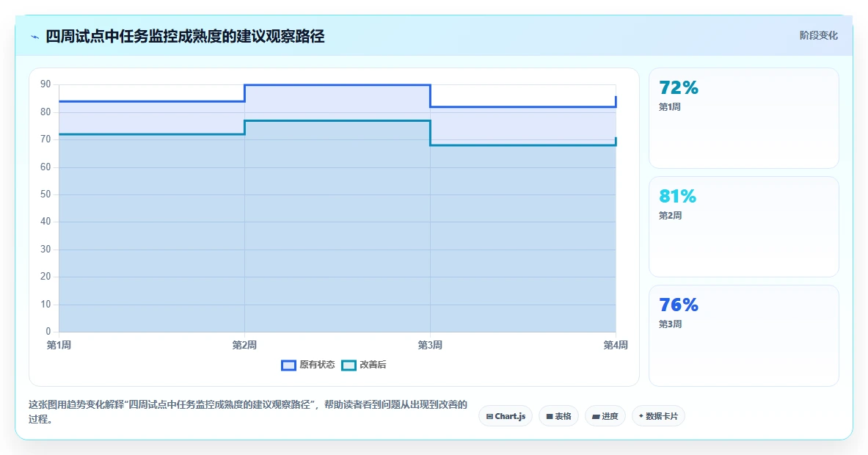Click the 90 y-axis value
The width and height of the screenshot is (868, 455).
click(x=45, y=84)
